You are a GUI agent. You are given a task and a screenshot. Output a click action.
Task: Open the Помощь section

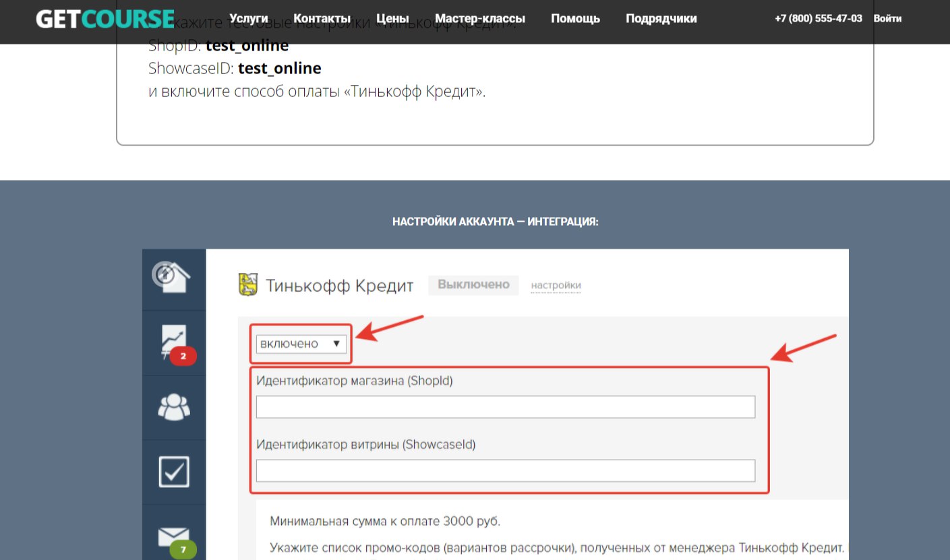575,19
